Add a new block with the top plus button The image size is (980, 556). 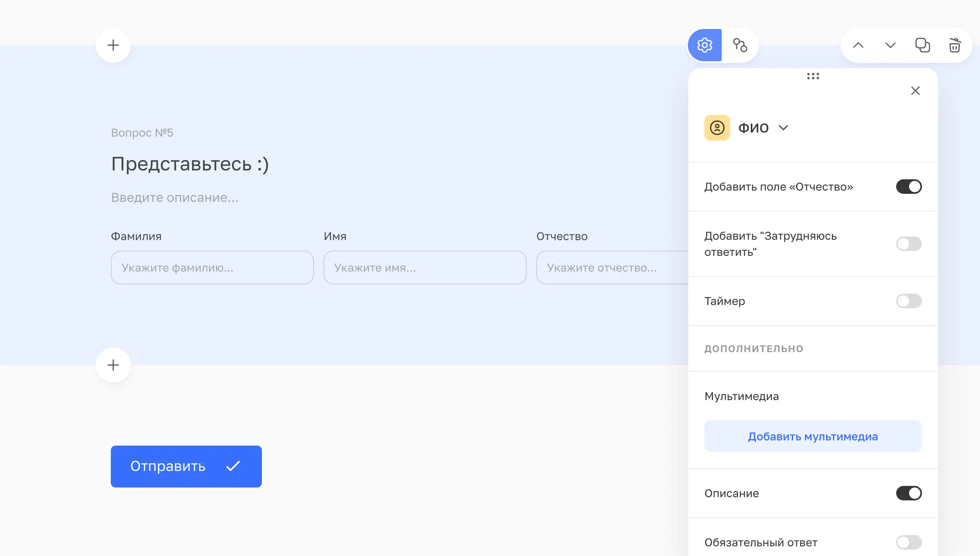[113, 45]
